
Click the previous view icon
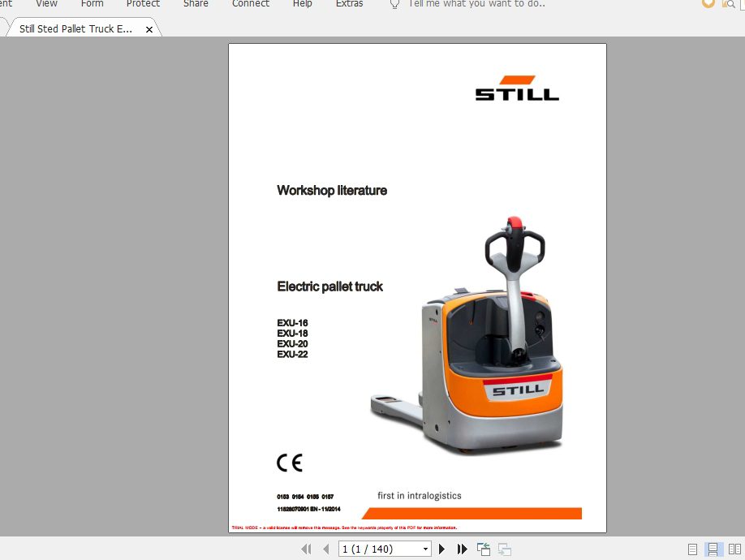(x=484, y=549)
